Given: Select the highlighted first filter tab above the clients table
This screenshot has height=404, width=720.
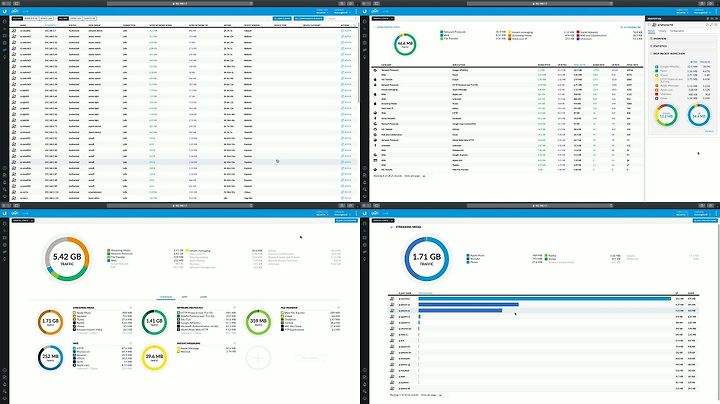Looking at the screenshot, I should [x=17, y=18].
